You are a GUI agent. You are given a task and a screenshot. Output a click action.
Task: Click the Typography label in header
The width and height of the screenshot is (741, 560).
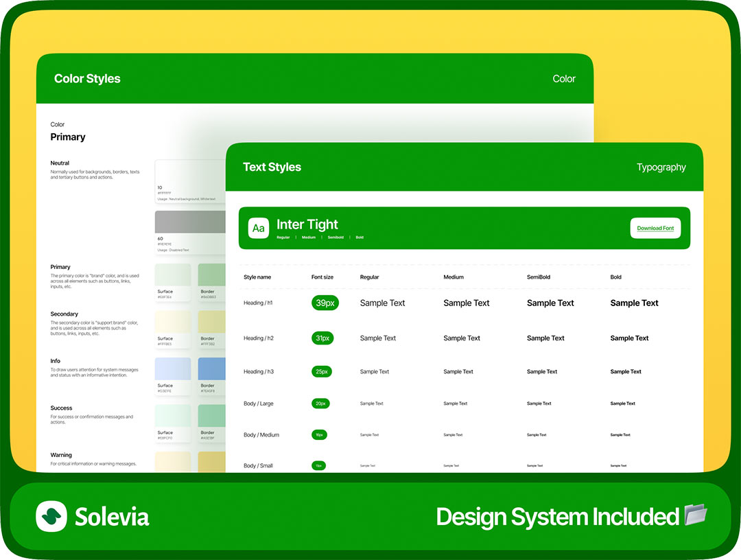click(661, 167)
